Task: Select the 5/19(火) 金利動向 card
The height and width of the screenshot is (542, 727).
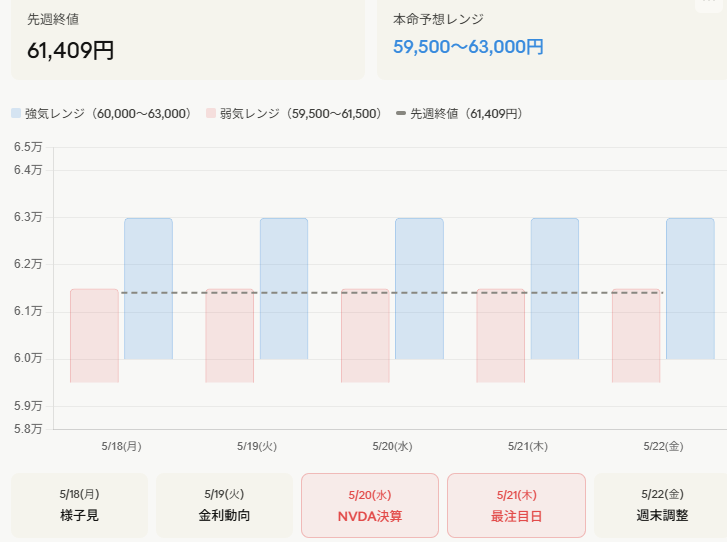Action: coord(224,505)
